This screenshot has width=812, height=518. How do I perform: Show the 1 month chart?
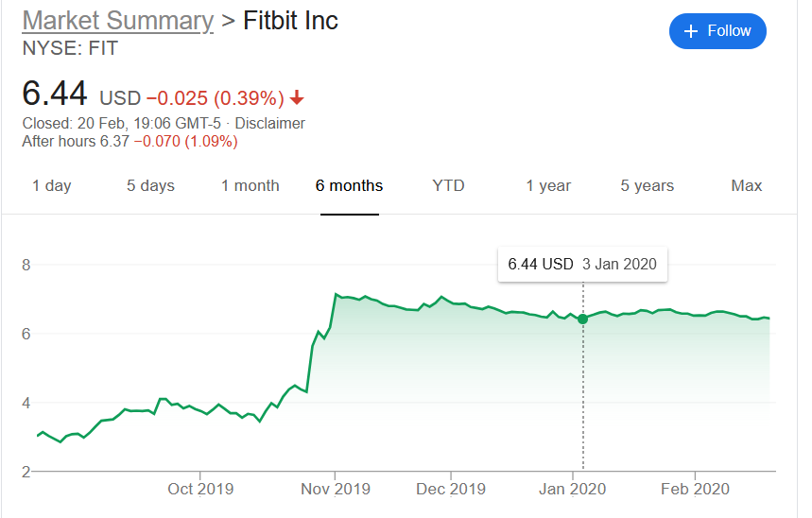point(251,185)
